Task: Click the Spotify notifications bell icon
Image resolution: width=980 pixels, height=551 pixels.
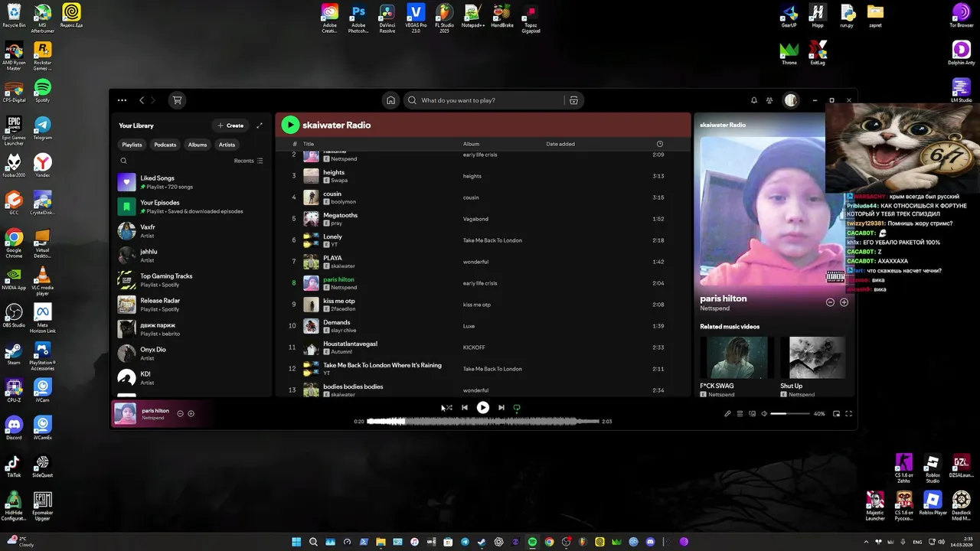Action: 754,100
